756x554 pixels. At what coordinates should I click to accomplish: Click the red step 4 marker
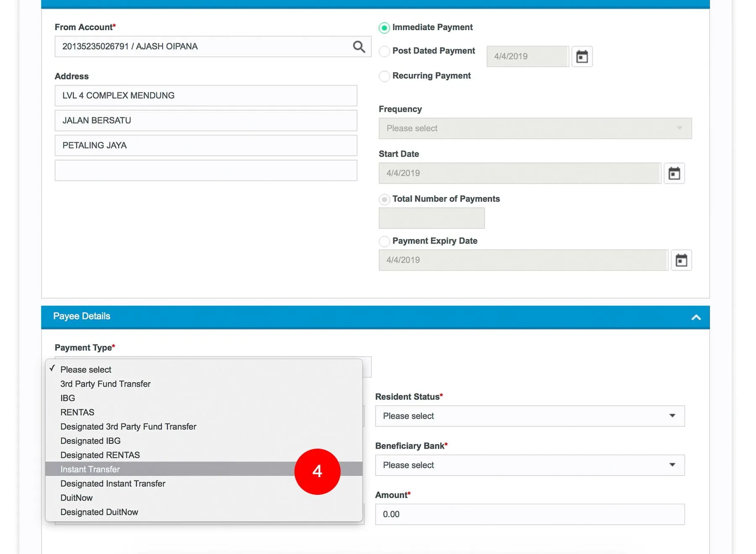(317, 471)
